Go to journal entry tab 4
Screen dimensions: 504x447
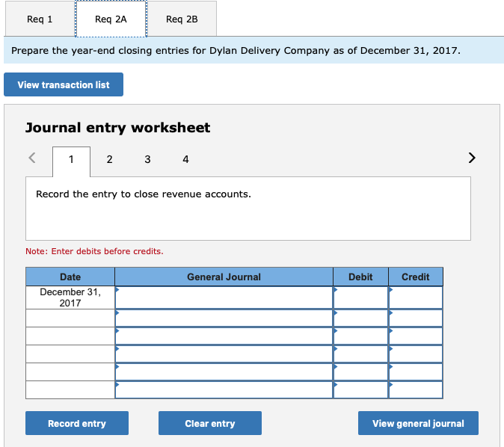[185, 159]
